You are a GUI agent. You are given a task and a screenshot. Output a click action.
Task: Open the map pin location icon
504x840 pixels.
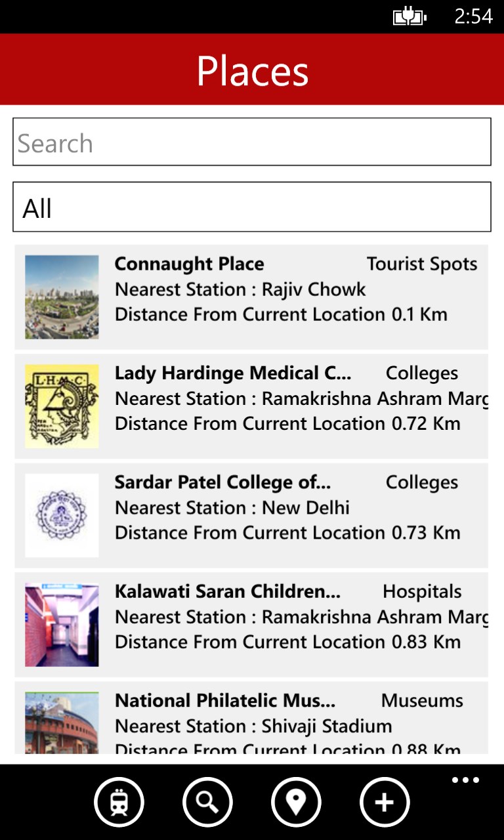[x=296, y=802]
